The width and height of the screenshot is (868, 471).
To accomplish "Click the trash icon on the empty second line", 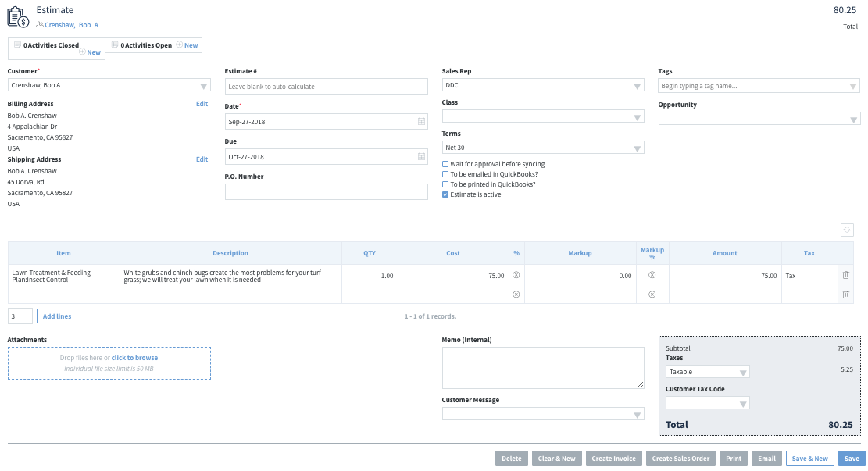I will click(x=845, y=294).
